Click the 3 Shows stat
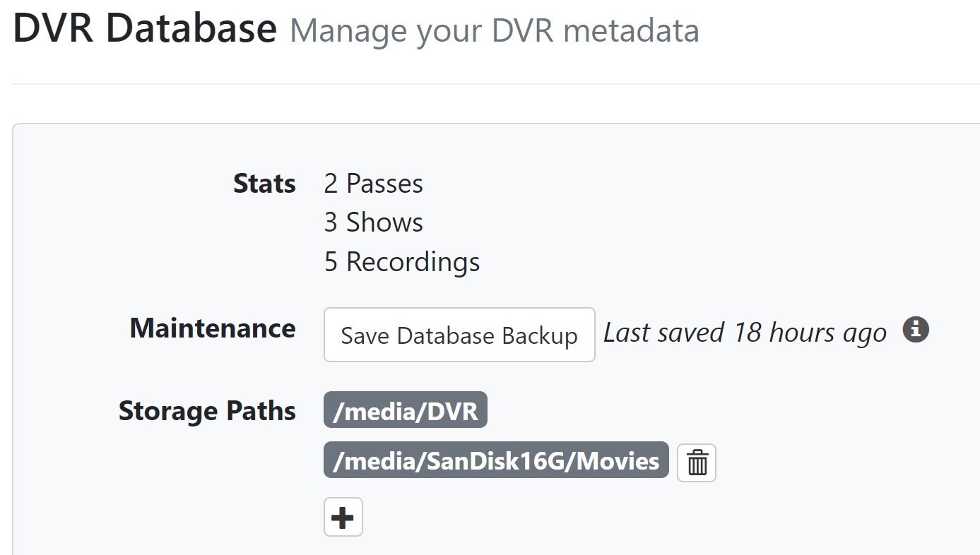Screen dimensions: 980x555 (x=373, y=222)
